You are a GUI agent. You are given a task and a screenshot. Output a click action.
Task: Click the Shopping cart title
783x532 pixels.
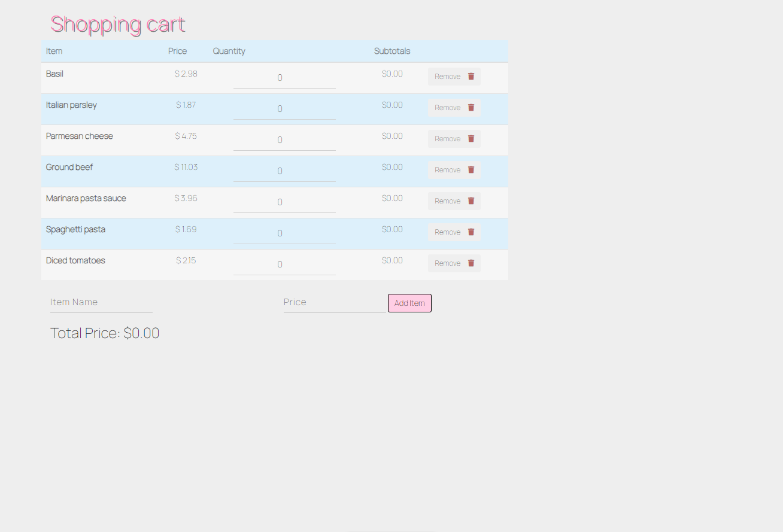click(117, 25)
